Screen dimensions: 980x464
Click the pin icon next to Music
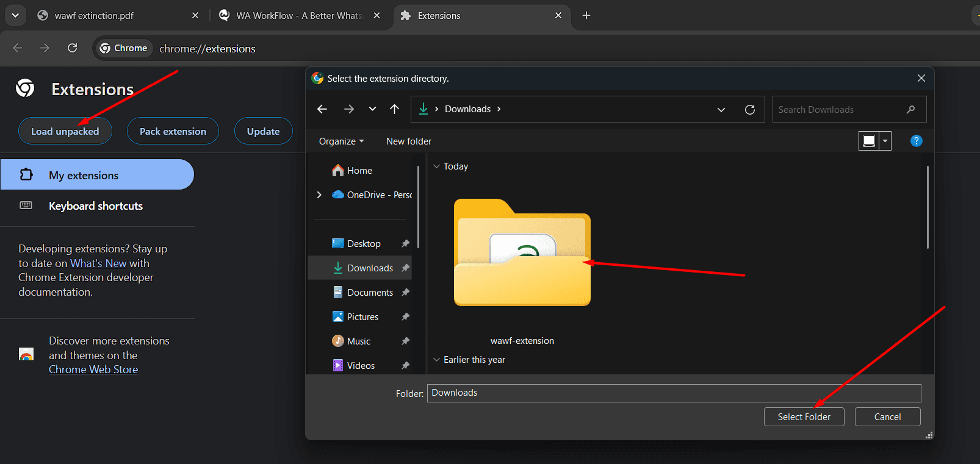405,341
